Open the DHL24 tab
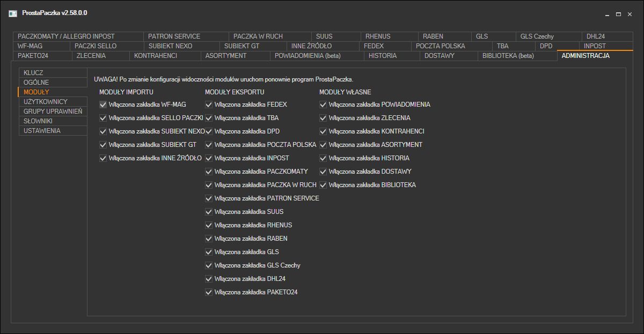 tap(606, 36)
